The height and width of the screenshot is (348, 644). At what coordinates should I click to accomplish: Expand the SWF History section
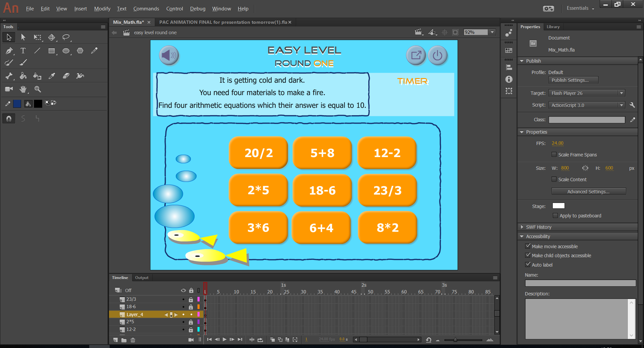point(522,227)
